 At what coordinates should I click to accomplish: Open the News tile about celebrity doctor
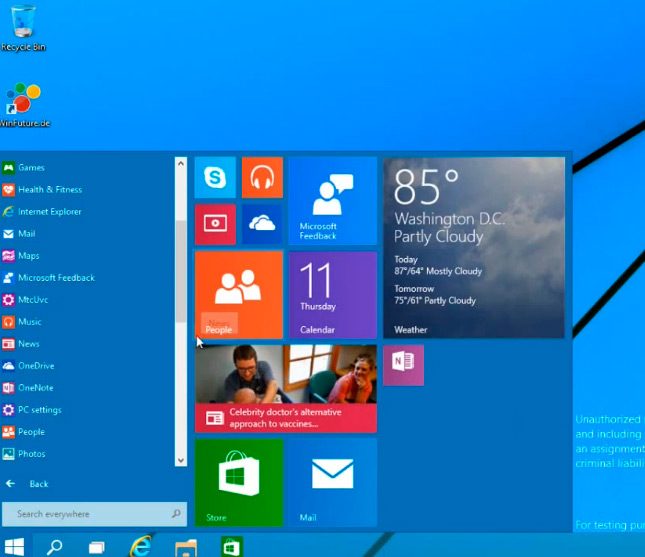286,389
